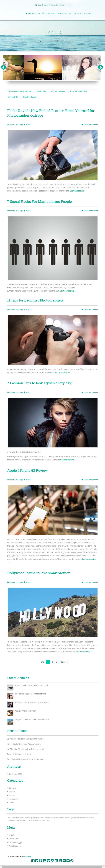Viewport: 105px width, 868px height.
Task: Open the Download This Theme menu
Action: pyautogui.click(x=20, y=91)
